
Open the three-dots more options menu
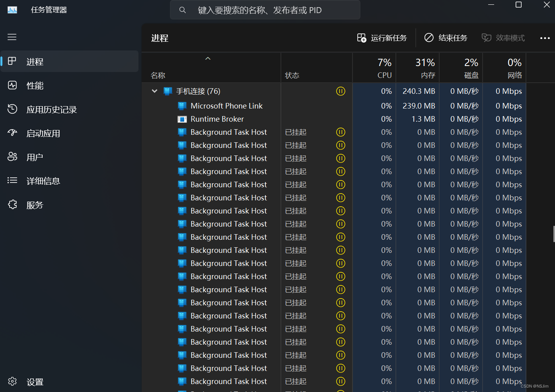click(x=545, y=38)
